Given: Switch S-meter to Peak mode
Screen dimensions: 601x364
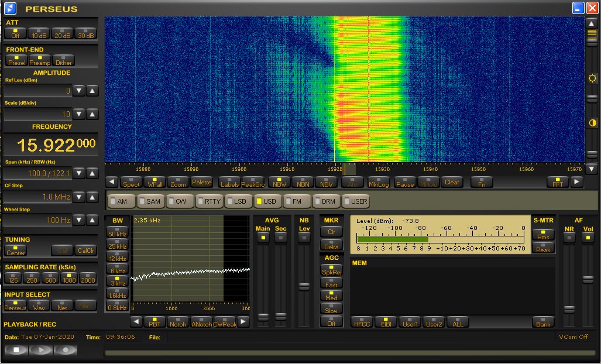Looking at the screenshot, I should tap(543, 248).
